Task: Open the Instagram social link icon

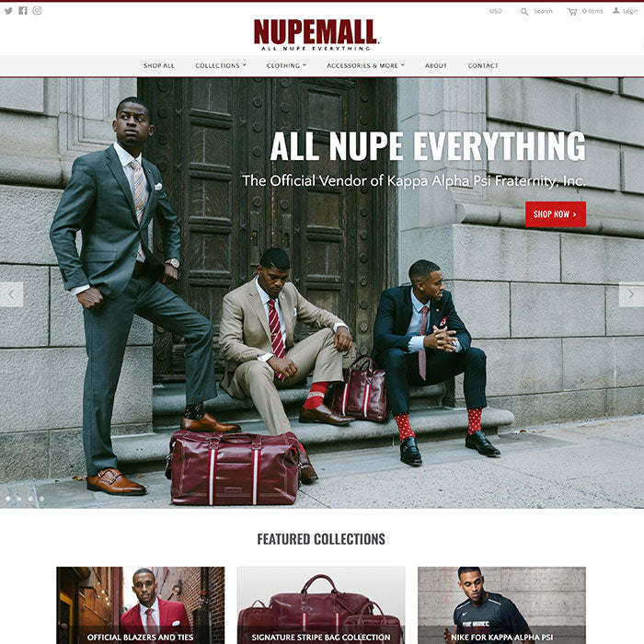Action: [37, 11]
